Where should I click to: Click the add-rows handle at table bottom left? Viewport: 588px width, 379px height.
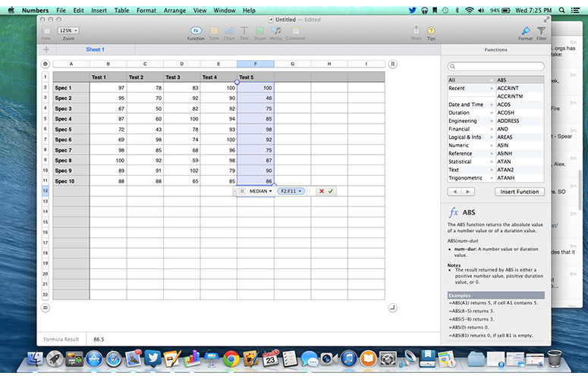click(46, 308)
